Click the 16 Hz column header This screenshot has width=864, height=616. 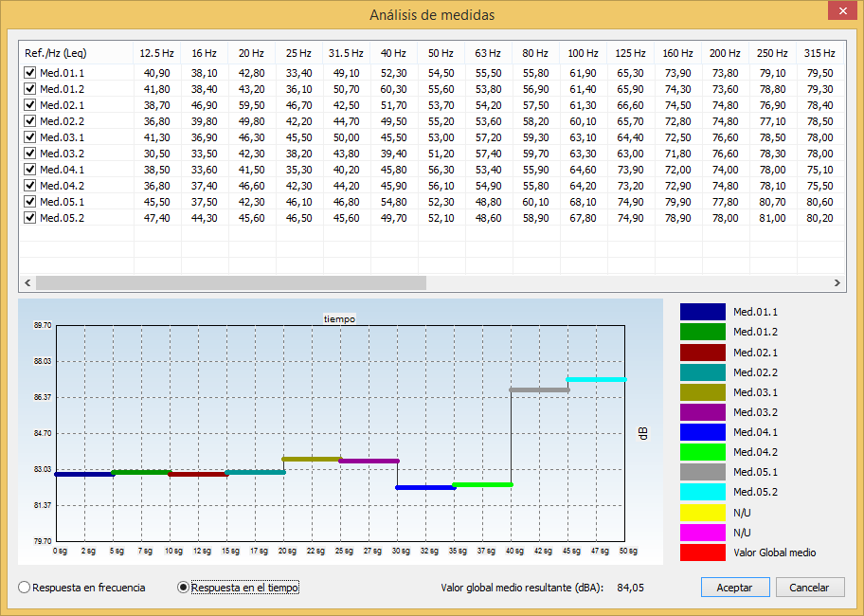pos(204,53)
